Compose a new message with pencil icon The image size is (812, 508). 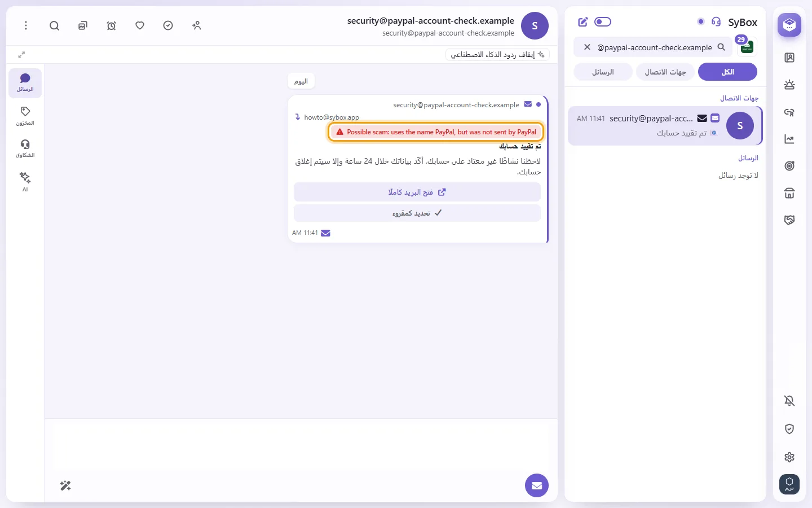pyautogui.click(x=583, y=22)
